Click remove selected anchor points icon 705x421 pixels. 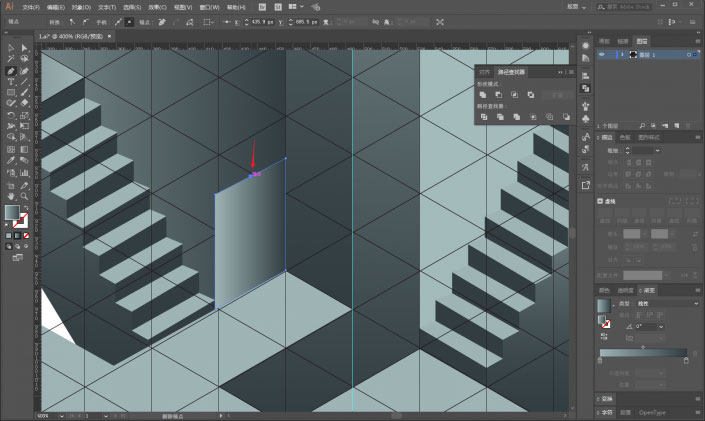point(162,22)
